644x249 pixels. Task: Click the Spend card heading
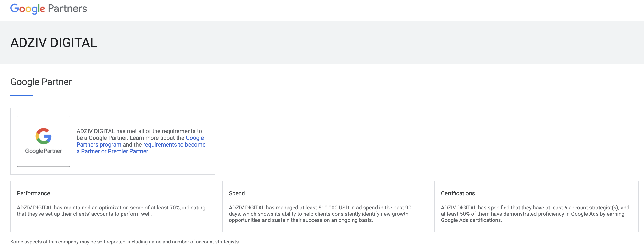[237, 193]
